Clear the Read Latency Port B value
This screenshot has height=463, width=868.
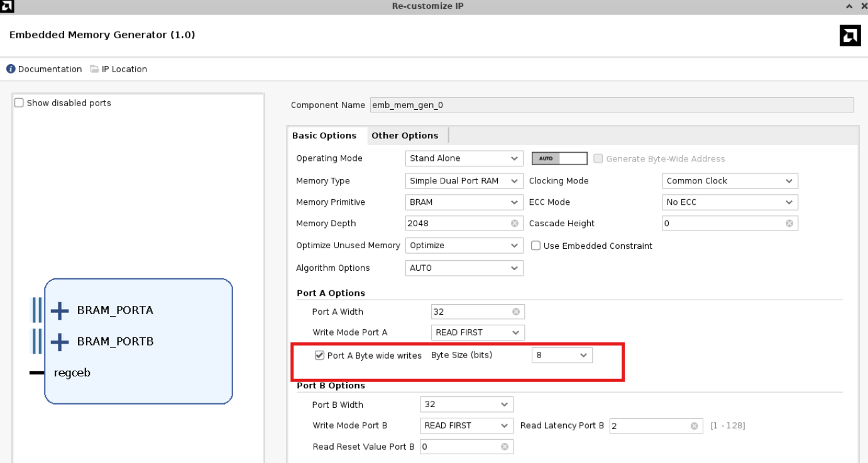(695, 425)
